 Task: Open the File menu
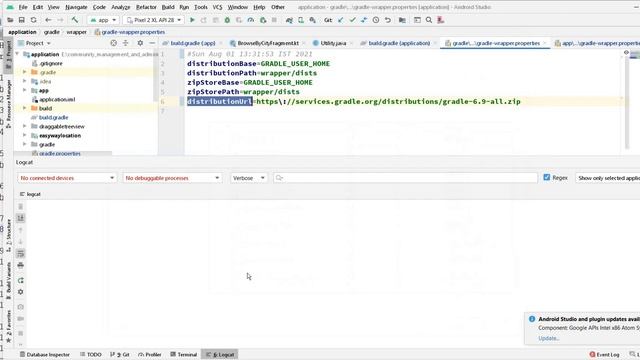23,7
